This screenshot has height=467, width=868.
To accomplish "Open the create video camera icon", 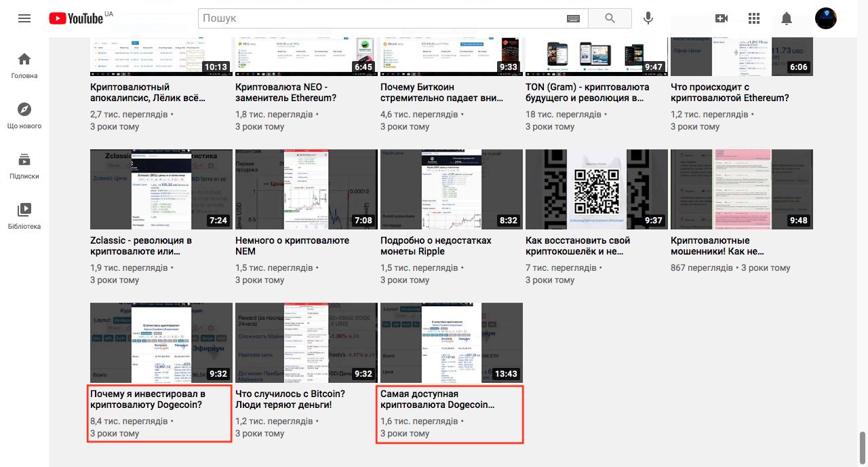I will click(x=722, y=18).
